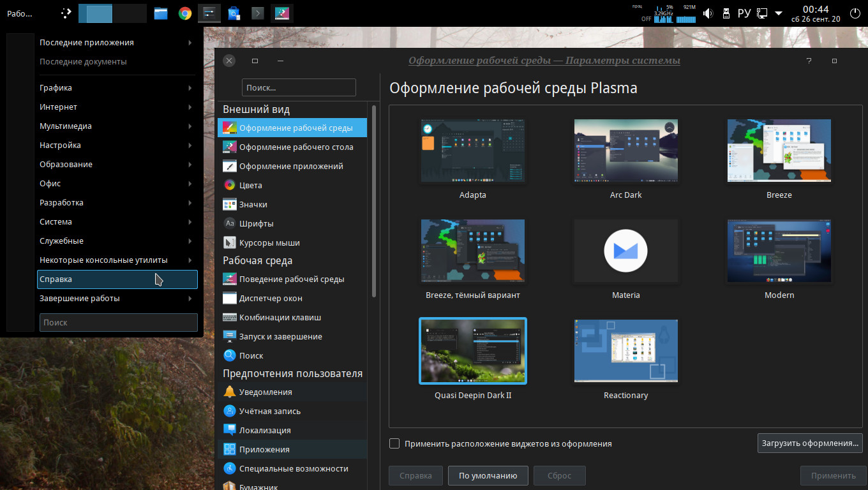Click the settings sidebar Поиск... search field
The image size is (868, 490).
point(299,87)
